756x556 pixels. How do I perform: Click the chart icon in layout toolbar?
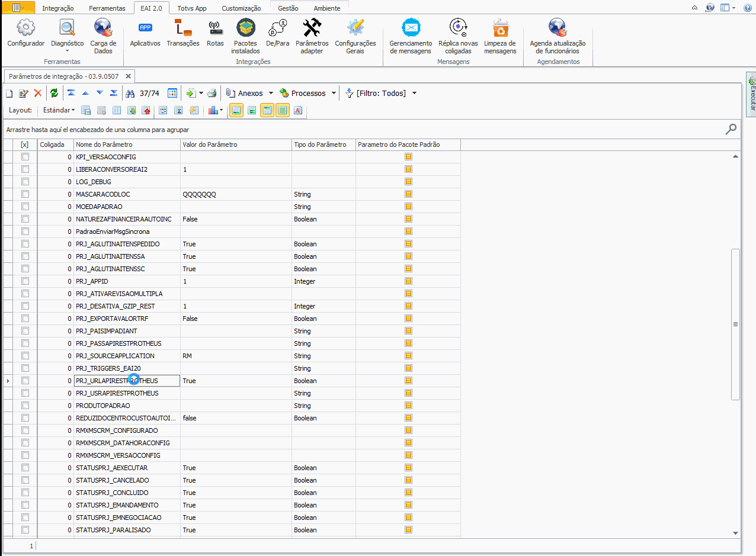pos(212,110)
